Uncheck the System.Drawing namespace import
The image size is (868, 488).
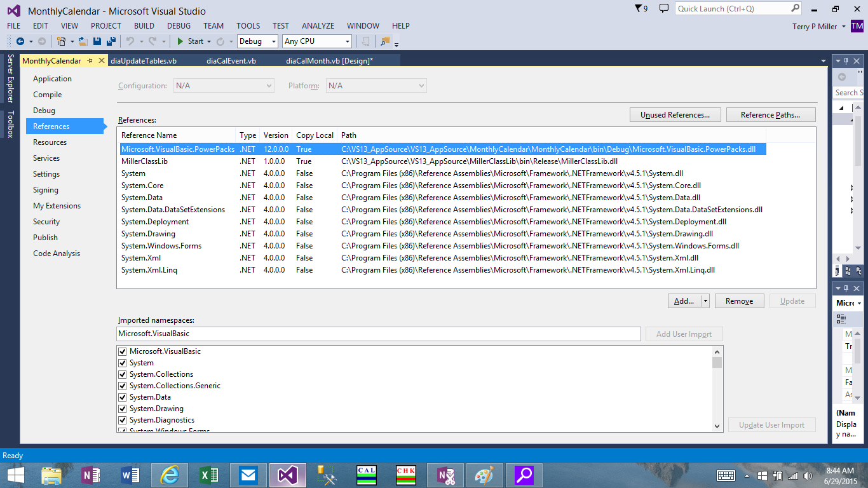(123, 409)
